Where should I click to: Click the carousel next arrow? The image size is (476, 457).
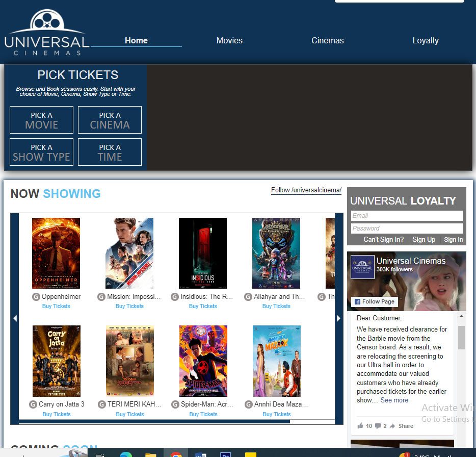[339, 318]
